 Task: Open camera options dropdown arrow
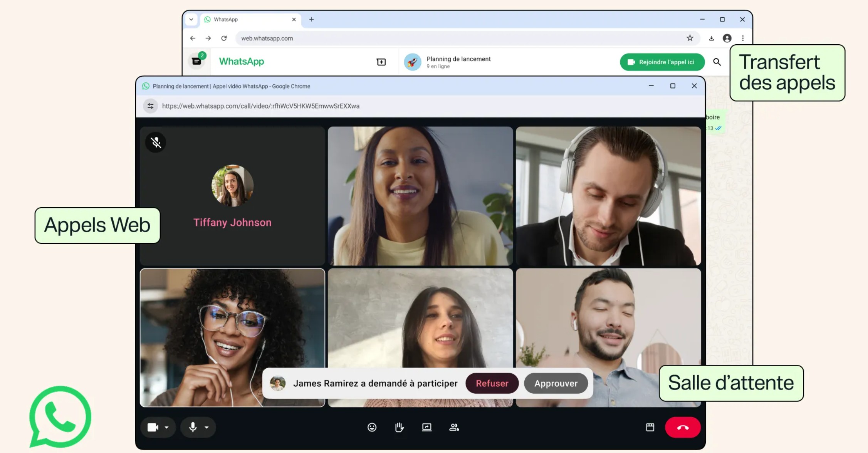pyautogui.click(x=167, y=427)
